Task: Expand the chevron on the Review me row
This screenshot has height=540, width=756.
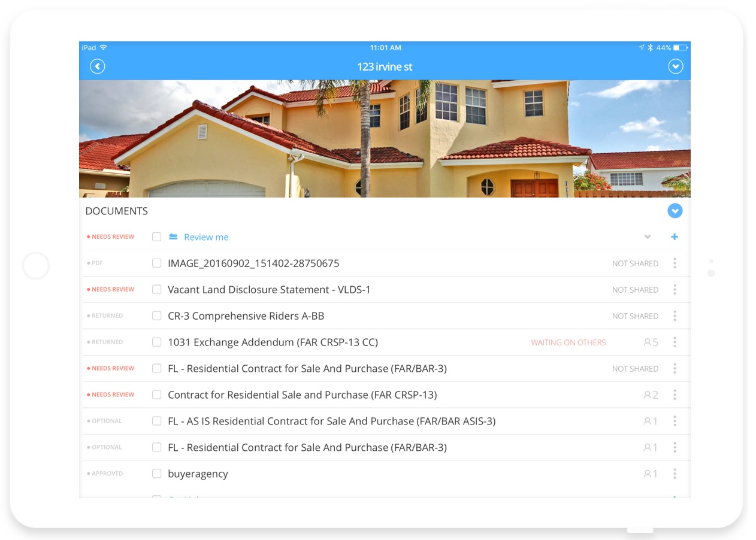Action: click(x=648, y=237)
